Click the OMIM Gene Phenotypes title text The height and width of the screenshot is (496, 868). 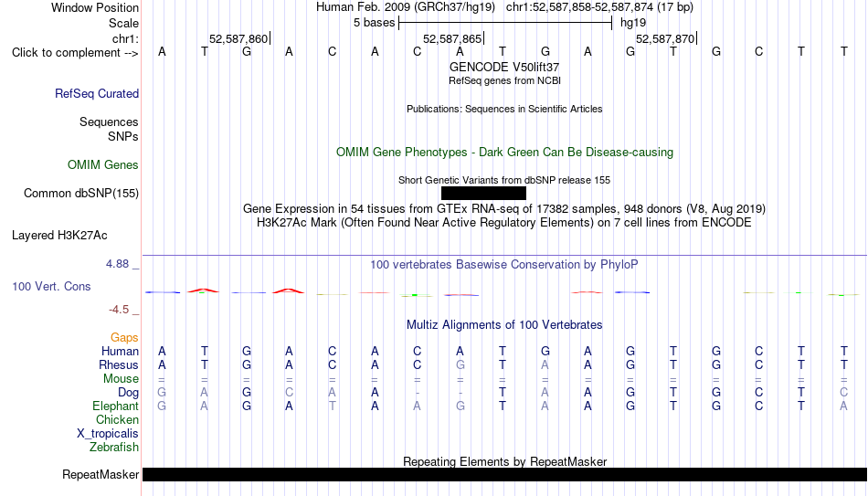coord(504,153)
